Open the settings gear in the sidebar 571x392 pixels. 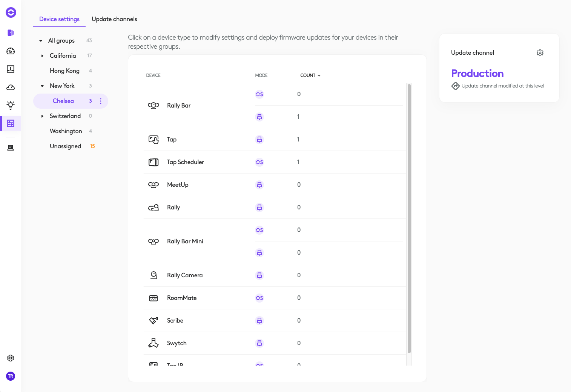point(11,358)
